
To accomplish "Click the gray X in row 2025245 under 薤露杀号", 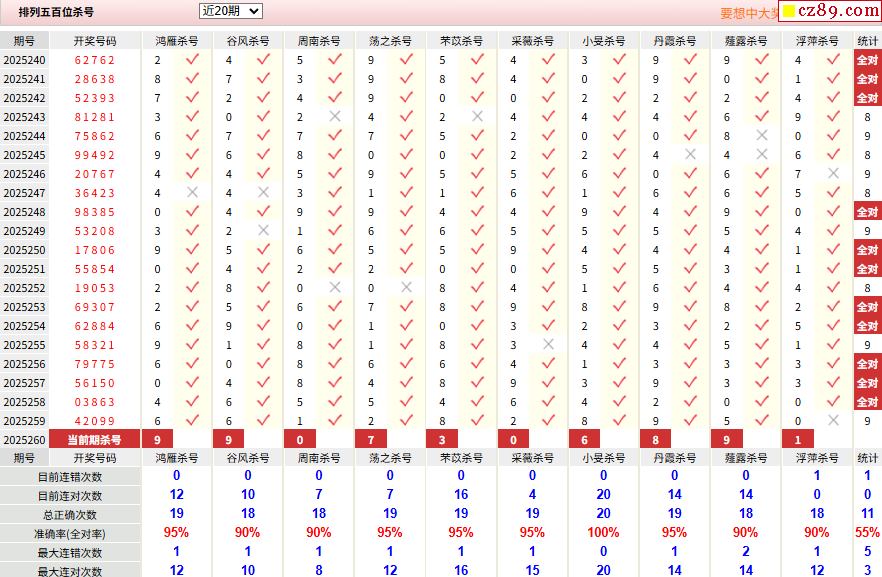I will tap(762, 154).
